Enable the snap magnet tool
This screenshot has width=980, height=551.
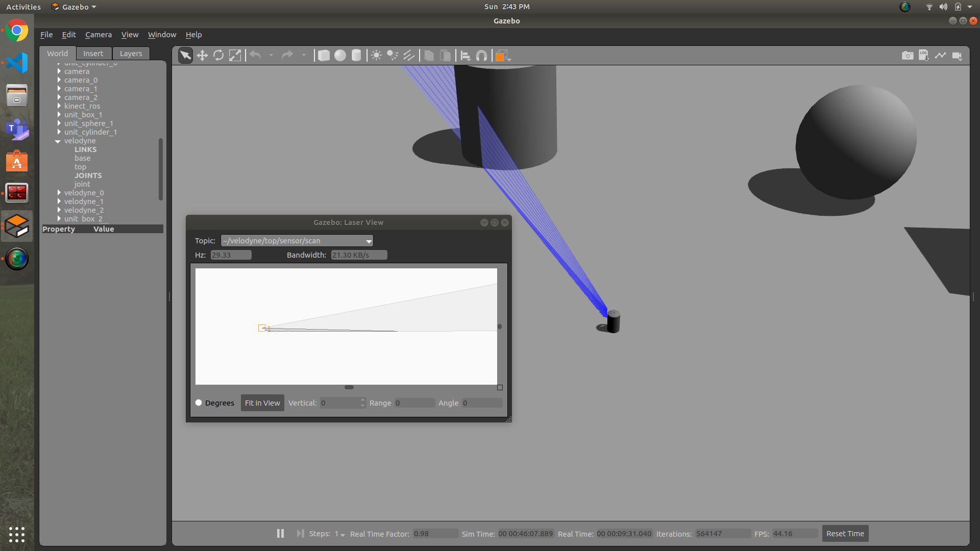481,56
